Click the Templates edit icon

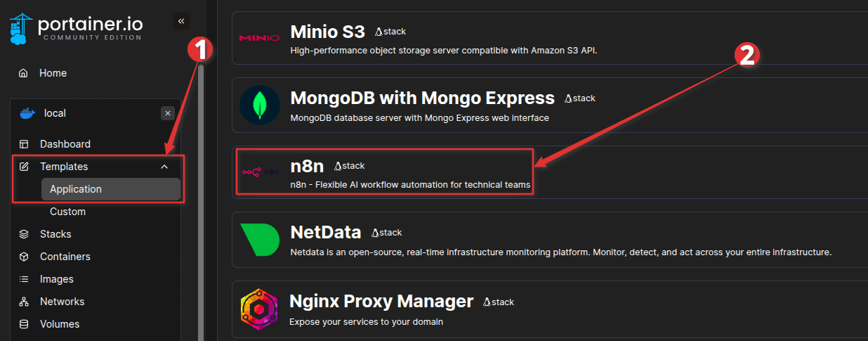tap(24, 167)
